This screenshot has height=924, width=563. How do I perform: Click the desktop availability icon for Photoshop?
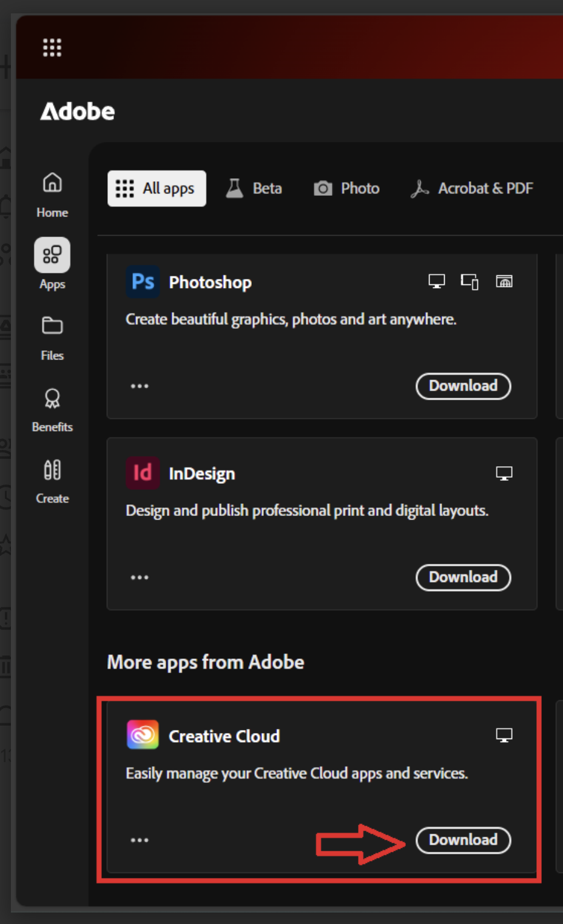point(436,281)
